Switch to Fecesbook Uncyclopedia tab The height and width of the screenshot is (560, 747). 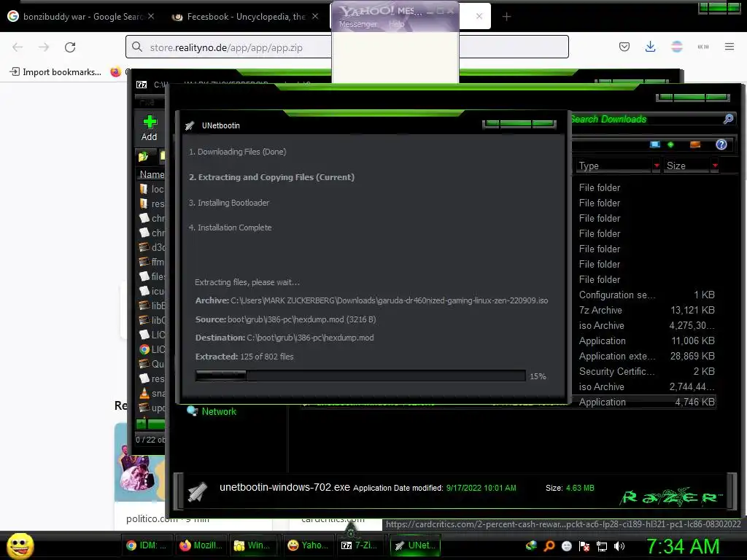point(246,17)
